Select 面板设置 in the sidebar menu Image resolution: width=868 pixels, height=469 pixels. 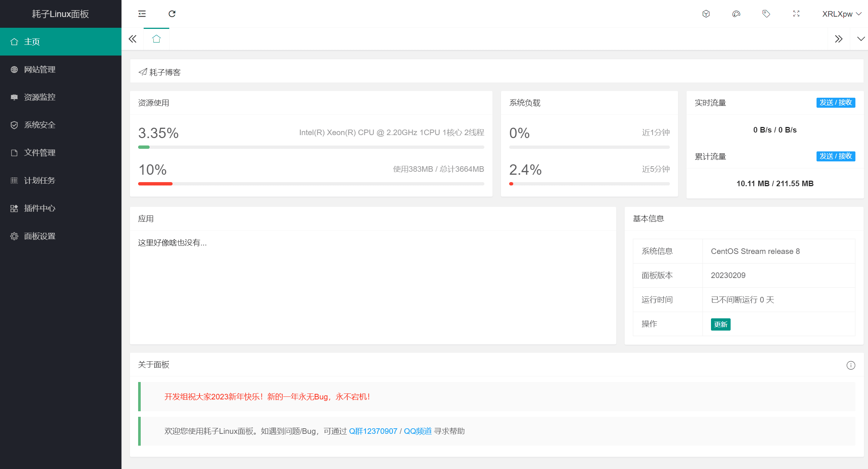point(40,236)
